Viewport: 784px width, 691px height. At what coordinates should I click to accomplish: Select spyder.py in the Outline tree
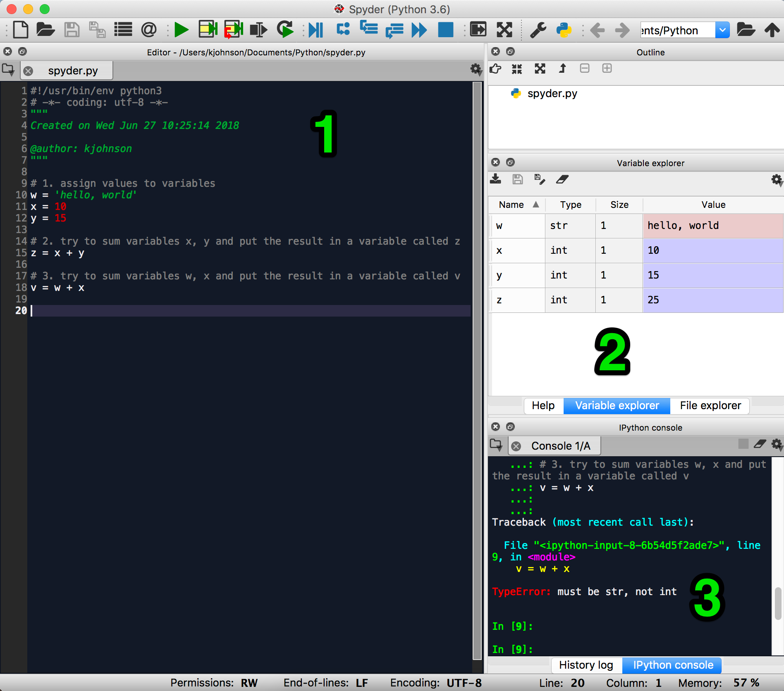552,93
